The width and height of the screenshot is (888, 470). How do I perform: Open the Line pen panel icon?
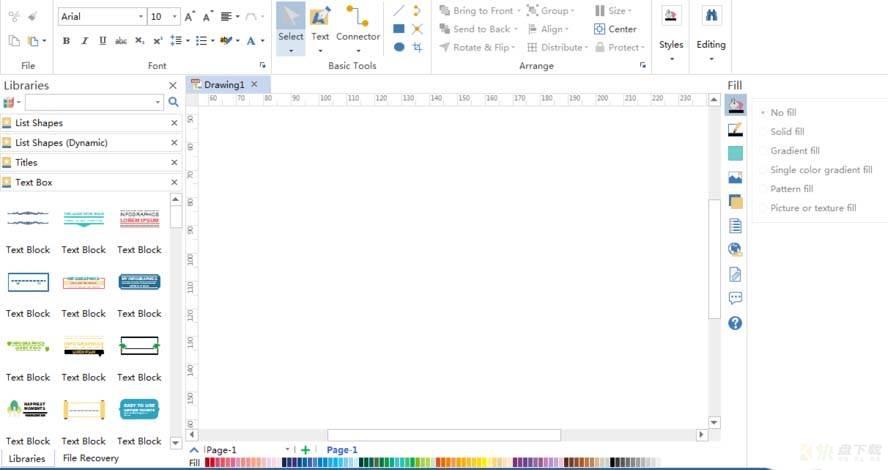coord(735,130)
